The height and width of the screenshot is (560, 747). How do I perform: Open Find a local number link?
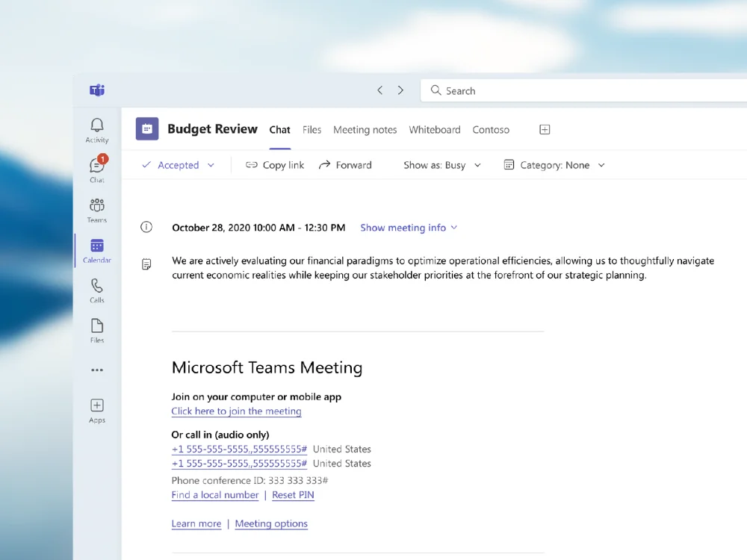point(215,495)
